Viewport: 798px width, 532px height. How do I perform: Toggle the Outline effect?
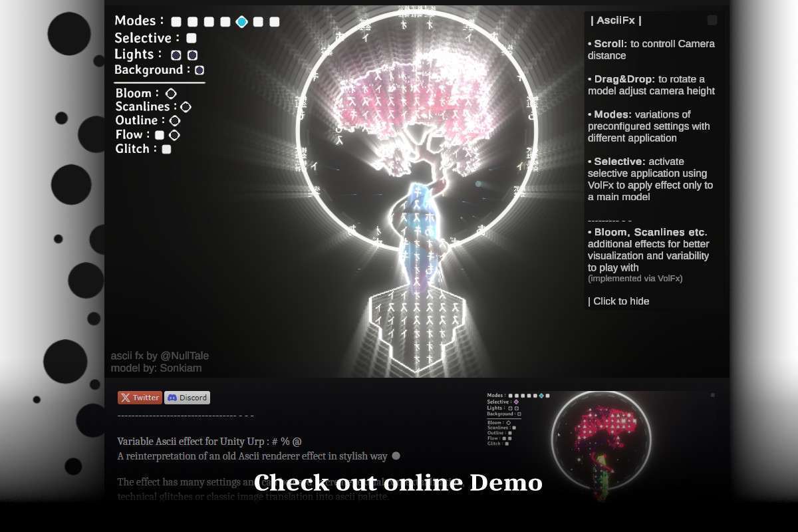pos(175,121)
